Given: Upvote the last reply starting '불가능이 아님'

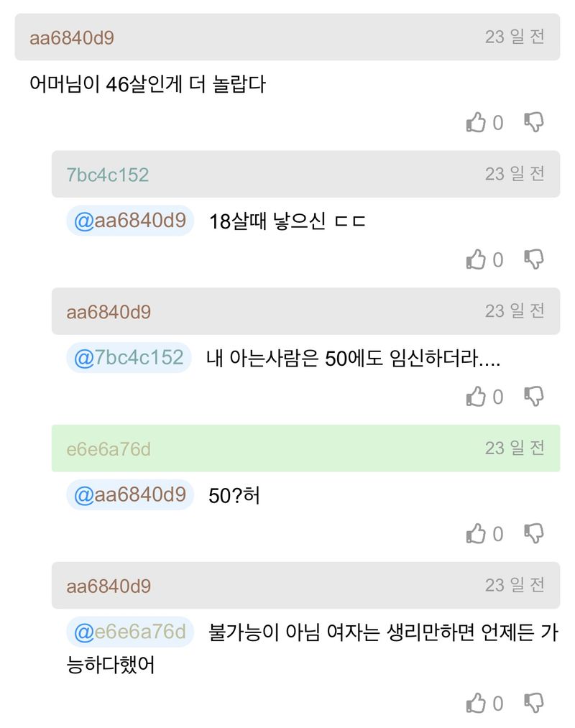Looking at the screenshot, I should [477, 703].
